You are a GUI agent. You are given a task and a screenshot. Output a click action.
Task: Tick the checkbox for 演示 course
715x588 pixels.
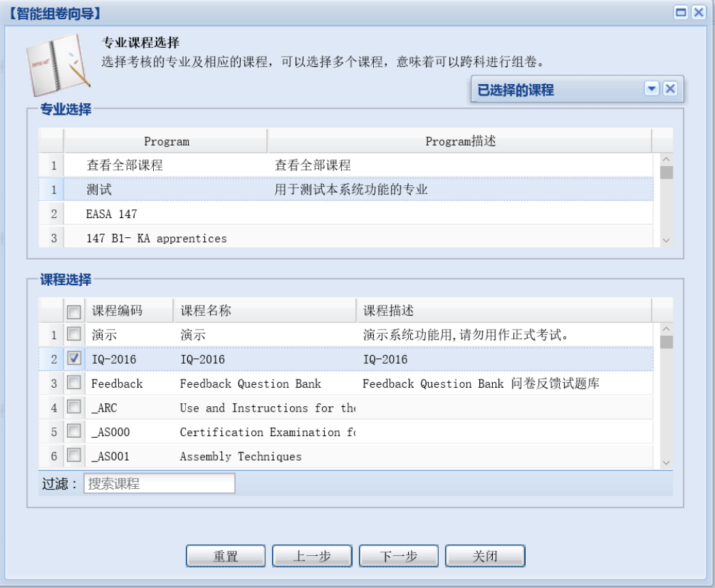click(74, 335)
